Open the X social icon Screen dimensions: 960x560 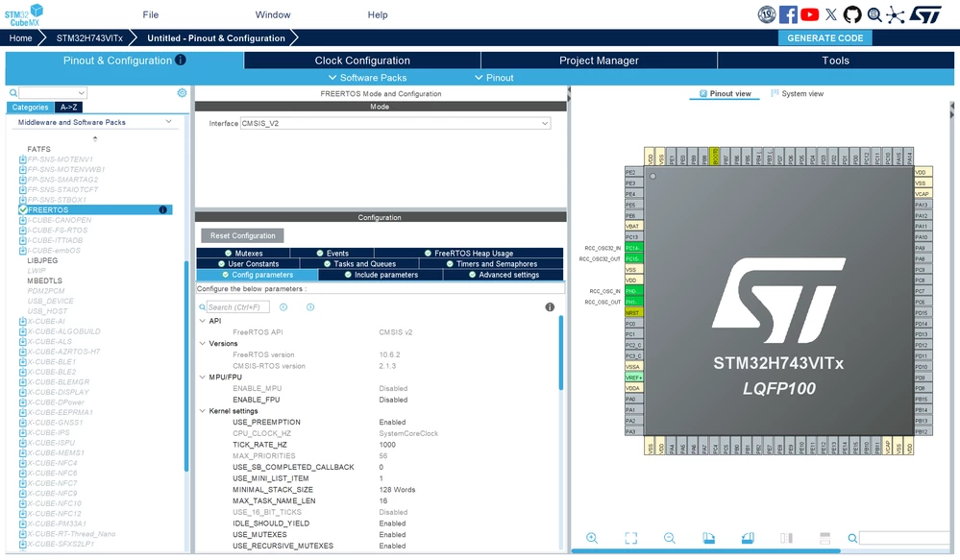pos(831,14)
